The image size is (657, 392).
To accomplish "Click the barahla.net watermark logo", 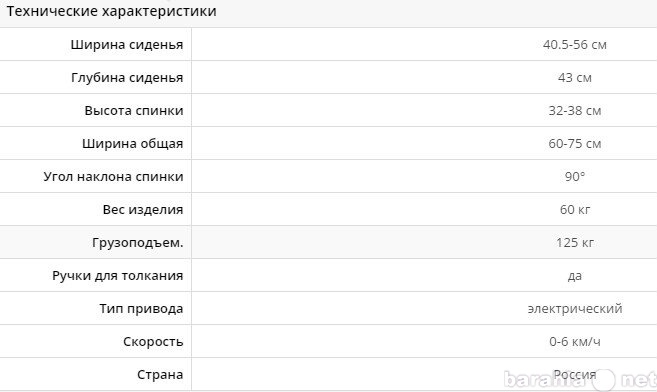I will 580,379.
